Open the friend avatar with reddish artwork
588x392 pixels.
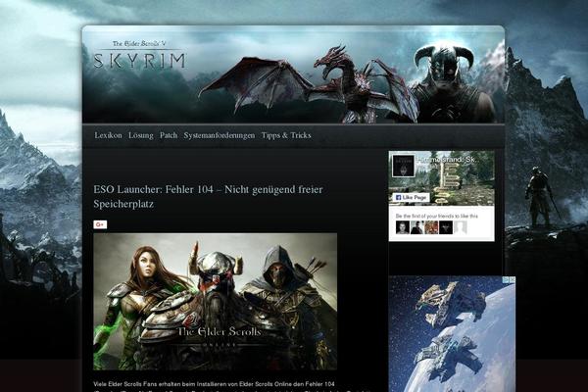[431, 227]
